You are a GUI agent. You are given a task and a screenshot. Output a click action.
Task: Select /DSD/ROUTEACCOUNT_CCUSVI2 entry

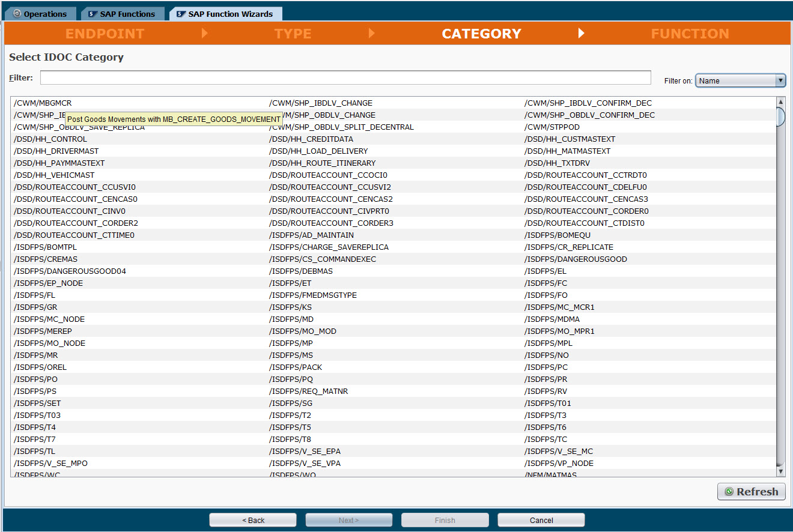330,187
